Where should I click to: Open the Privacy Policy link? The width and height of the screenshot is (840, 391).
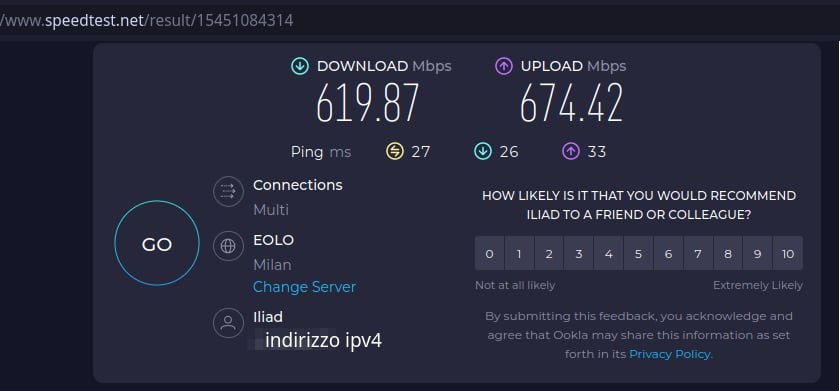(671, 354)
